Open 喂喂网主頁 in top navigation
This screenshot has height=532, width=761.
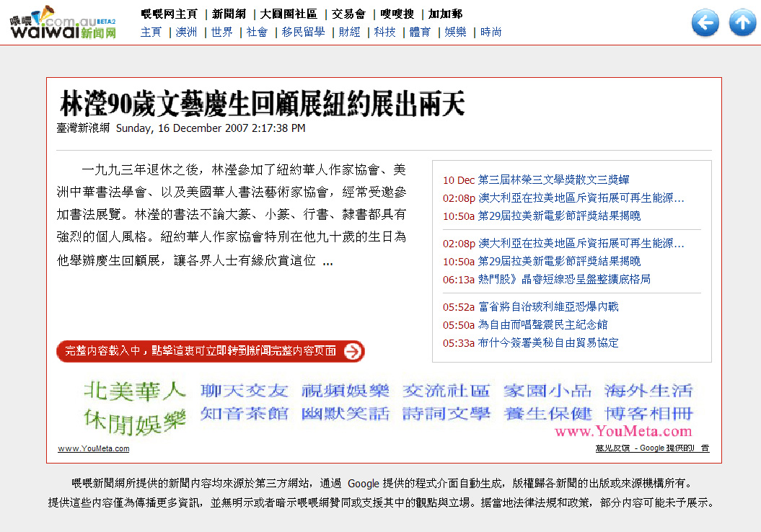pos(169,14)
